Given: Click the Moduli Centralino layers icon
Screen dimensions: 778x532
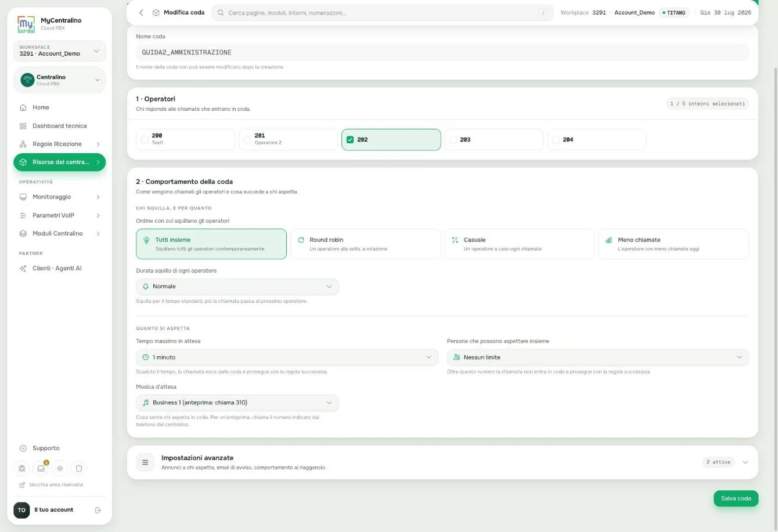Looking at the screenshot, I should coord(23,233).
